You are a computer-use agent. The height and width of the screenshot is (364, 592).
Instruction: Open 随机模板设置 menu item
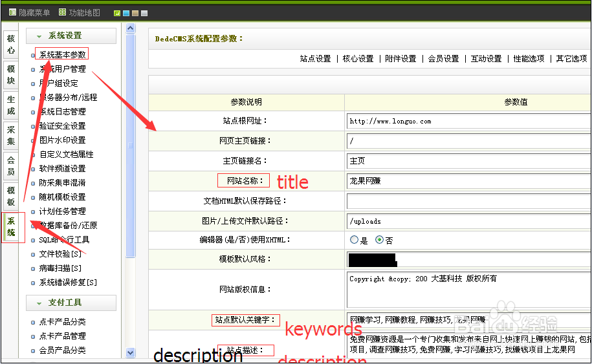[x=63, y=197]
